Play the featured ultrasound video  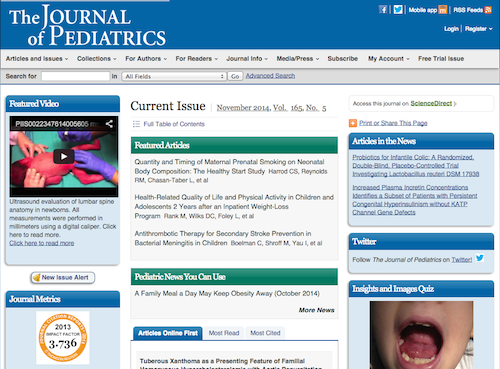tap(64, 156)
